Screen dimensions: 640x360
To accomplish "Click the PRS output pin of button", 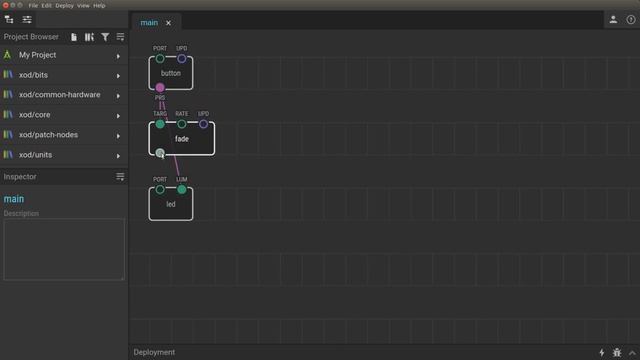I will click(x=160, y=87).
